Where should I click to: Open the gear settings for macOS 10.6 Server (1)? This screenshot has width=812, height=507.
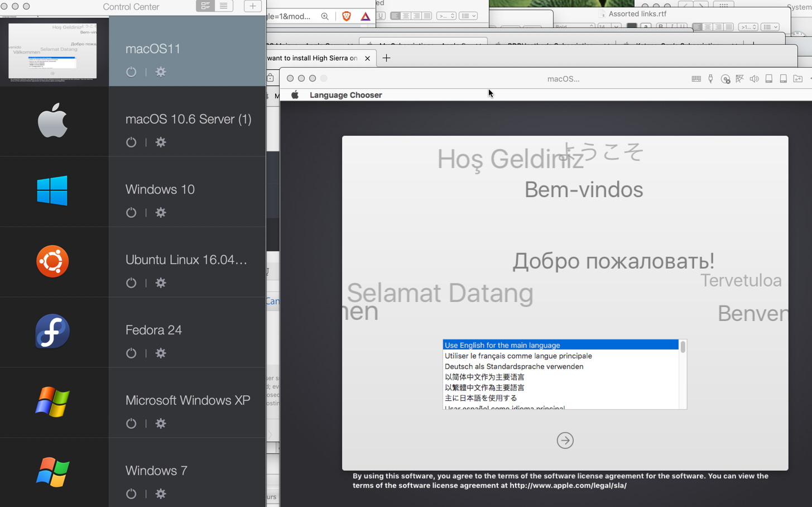tap(161, 142)
